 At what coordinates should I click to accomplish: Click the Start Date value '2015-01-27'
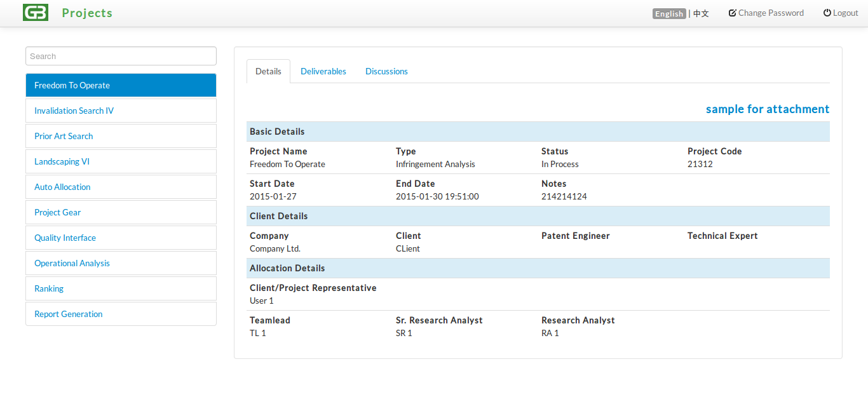pos(273,196)
